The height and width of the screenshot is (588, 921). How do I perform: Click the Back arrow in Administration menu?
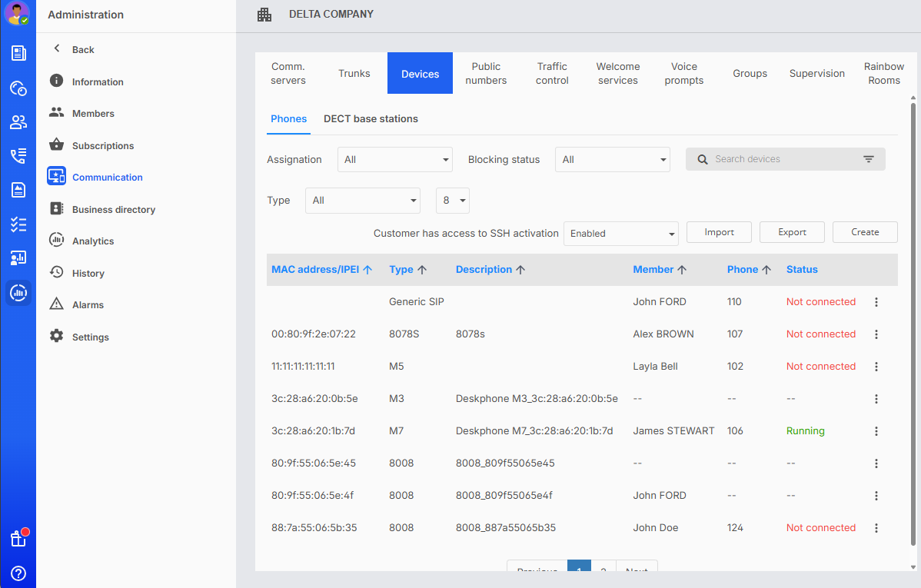tap(57, 49)
